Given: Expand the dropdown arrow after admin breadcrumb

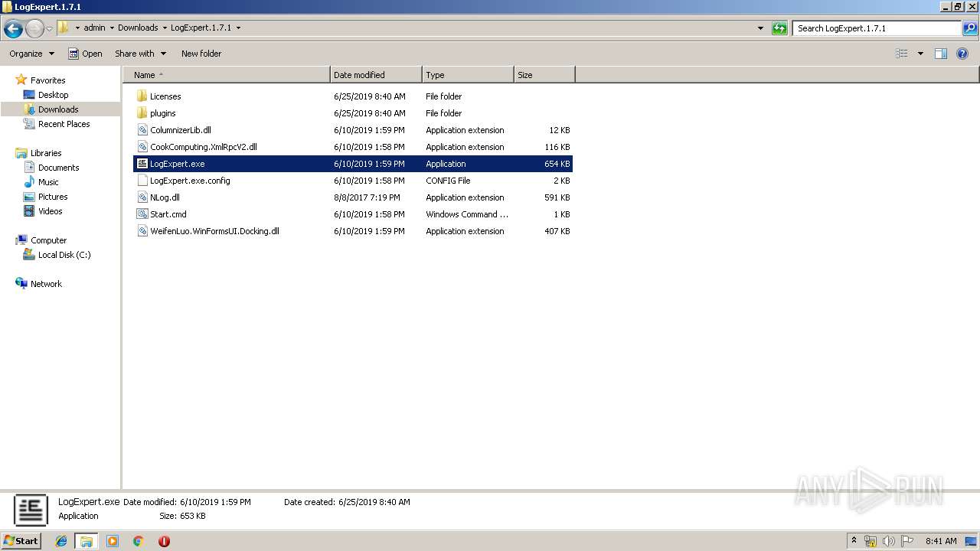Looking at the screenshot, I should pyautogui.click(x=112, y=28).
